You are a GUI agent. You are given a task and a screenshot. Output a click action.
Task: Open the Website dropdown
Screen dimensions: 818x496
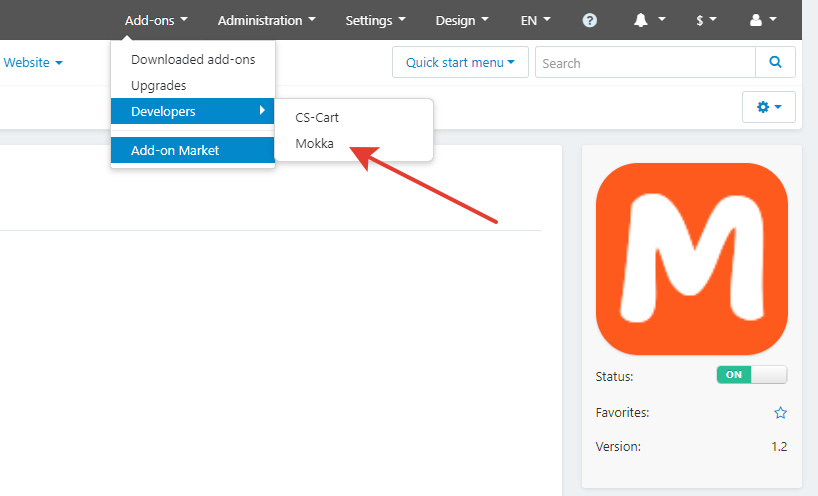(33, 62)
